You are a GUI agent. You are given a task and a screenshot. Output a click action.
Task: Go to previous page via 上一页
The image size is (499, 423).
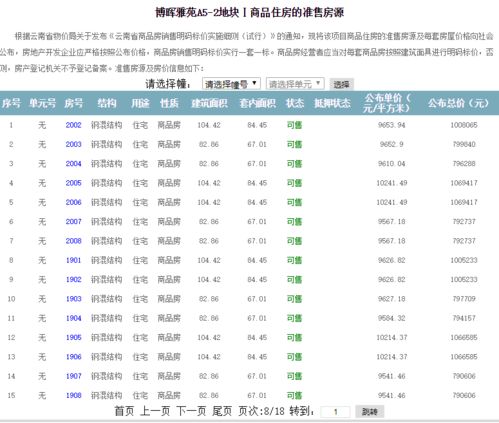pyautogui.click(x=155, y=411)
